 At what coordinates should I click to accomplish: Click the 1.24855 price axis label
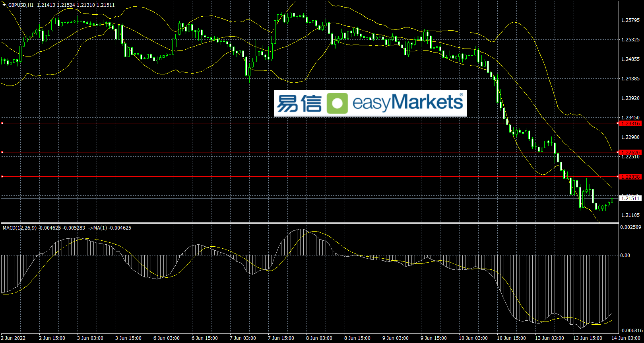coord(630,59)
